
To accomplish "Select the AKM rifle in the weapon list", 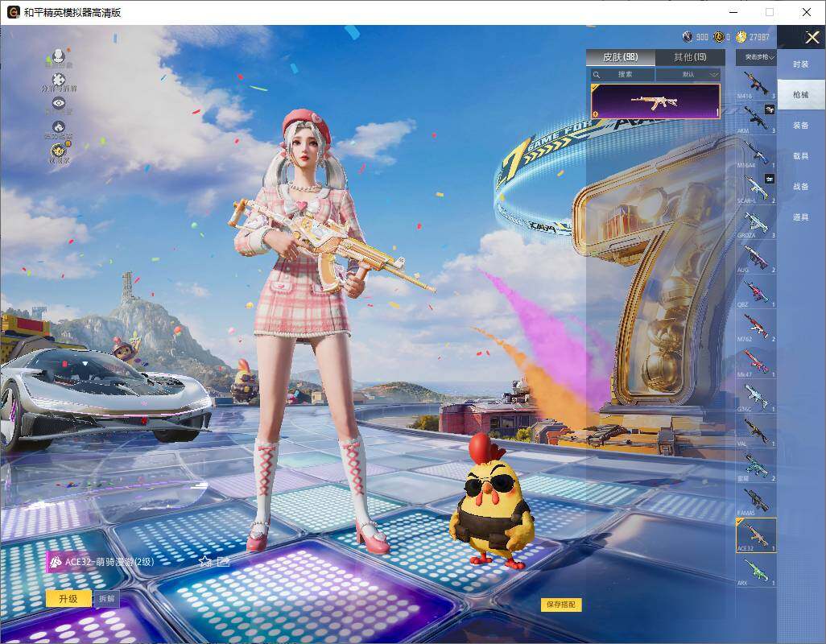I will tap(756, 118).
